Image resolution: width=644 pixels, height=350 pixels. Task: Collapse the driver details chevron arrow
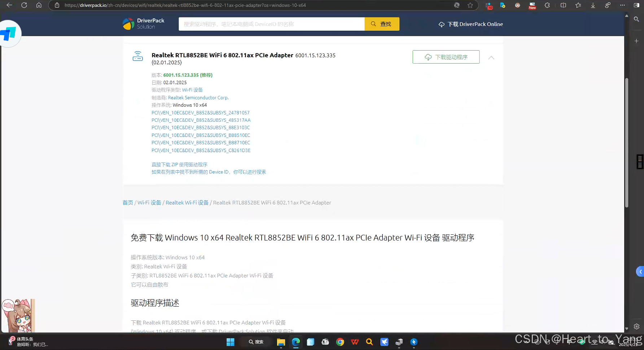(x=491, y=57)
